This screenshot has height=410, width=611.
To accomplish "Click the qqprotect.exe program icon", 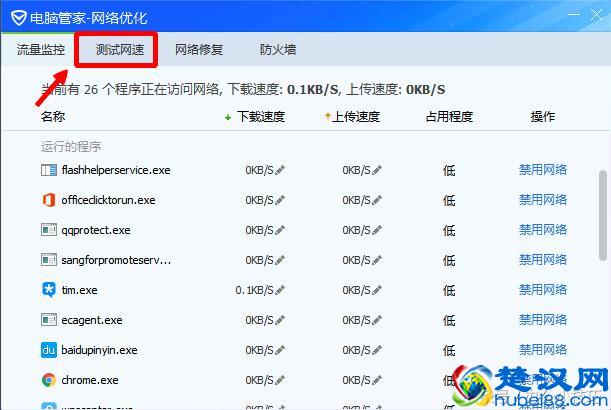I will point(49,230).
